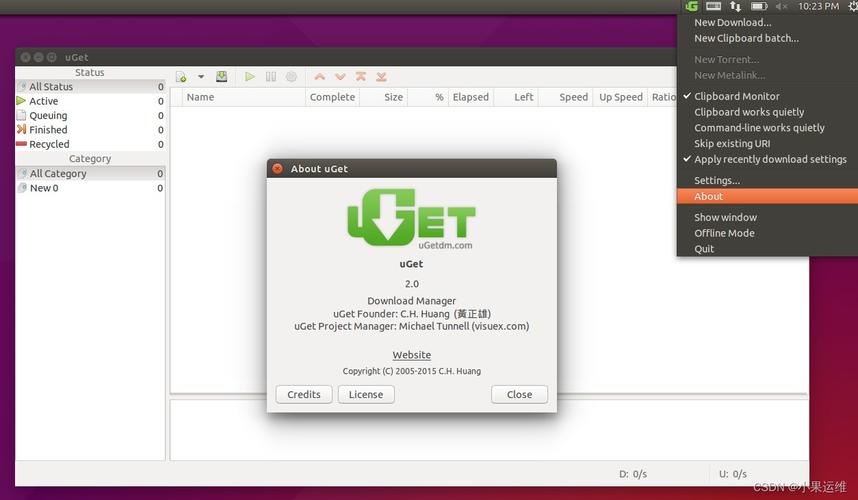Click the Credits button
Screen dimensions: 858x500
point(304,394)
